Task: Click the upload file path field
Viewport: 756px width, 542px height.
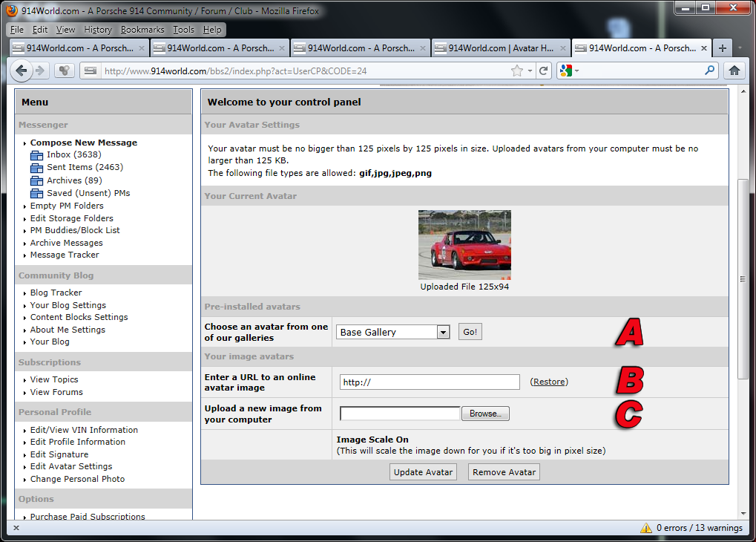Action: (400, 414)
